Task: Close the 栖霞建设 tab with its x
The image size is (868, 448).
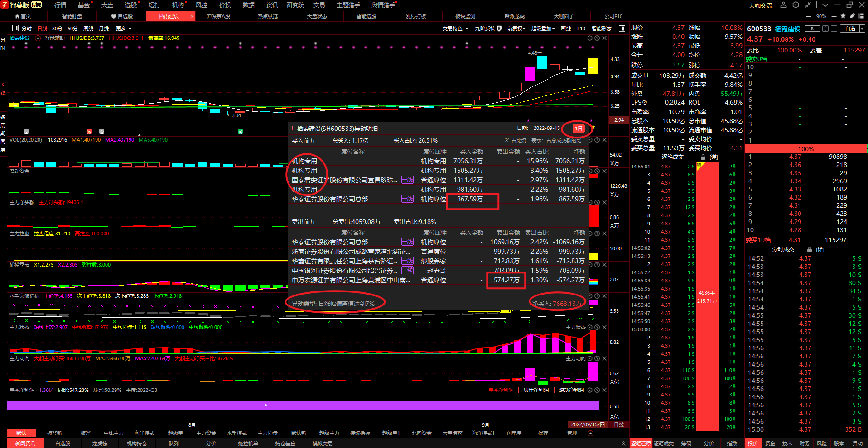Action: pos(192,16)
